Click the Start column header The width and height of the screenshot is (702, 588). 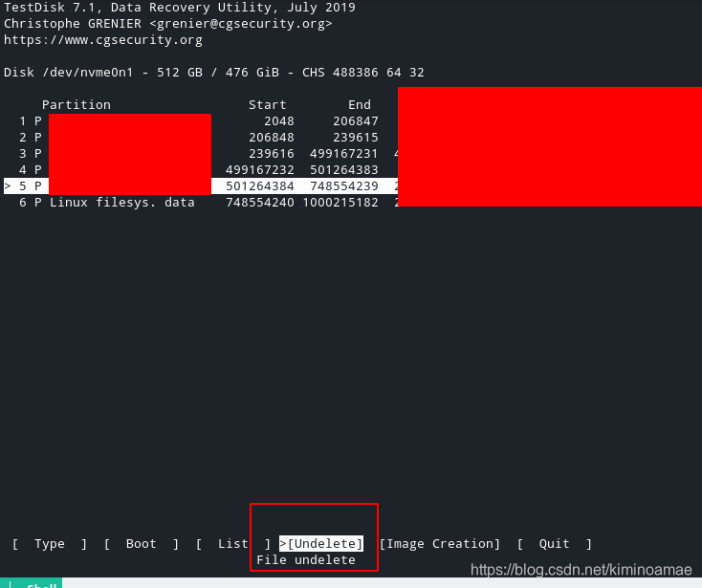click(267, 105)
